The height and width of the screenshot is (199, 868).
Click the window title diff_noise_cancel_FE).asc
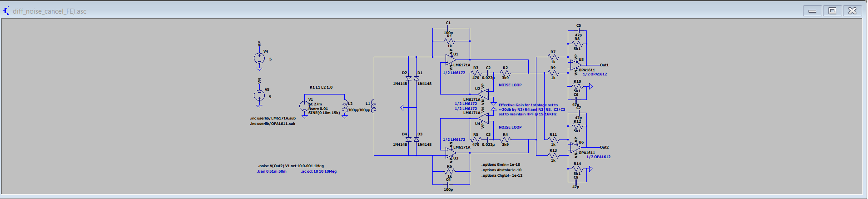tap(50, 11)
